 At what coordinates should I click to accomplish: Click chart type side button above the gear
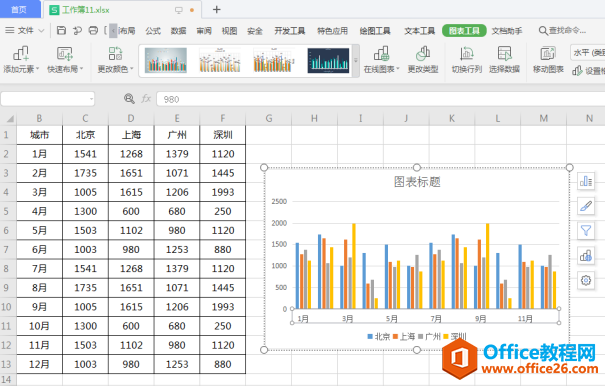586,256
